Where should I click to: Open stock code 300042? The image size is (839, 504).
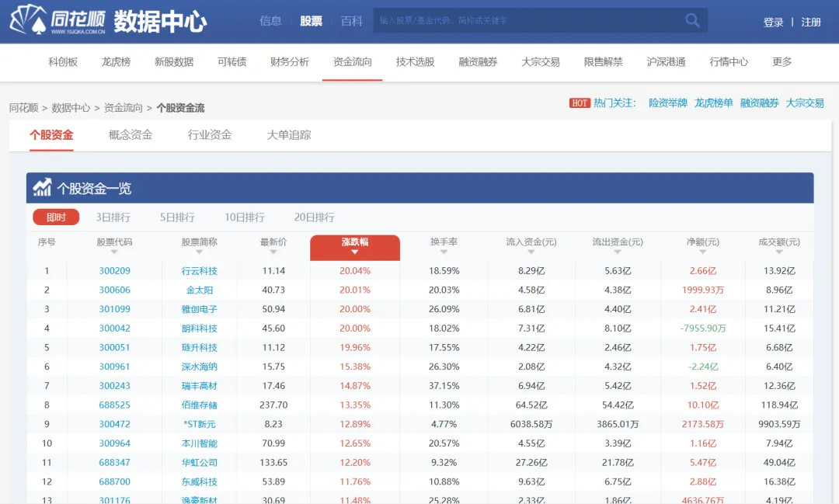click(114, 328)
